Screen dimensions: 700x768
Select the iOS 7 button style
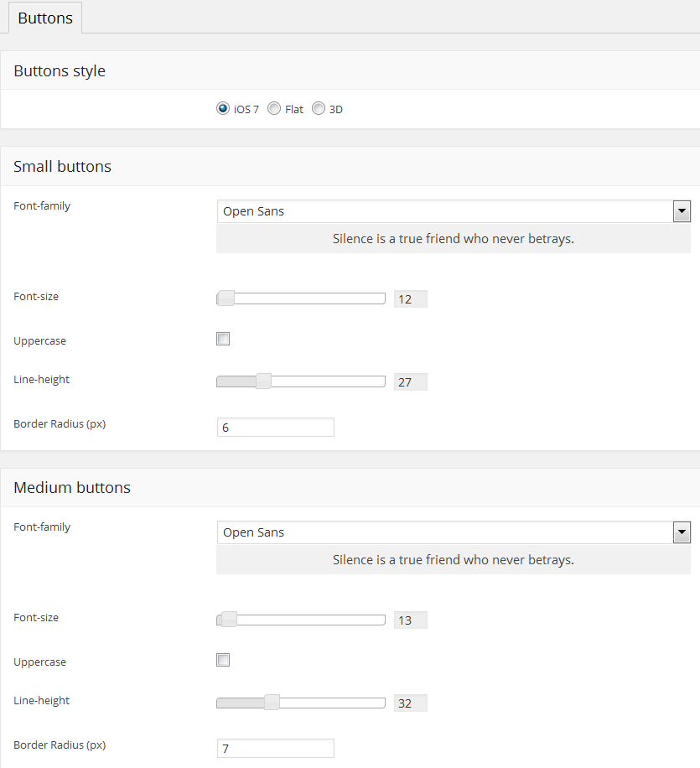[223, 109]
